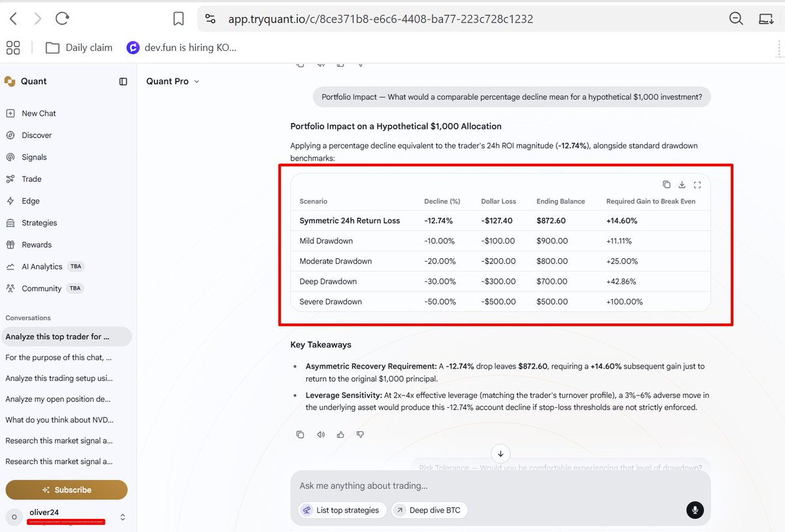Open conversation 'What do you think about NVD...'

pos(59,420)
